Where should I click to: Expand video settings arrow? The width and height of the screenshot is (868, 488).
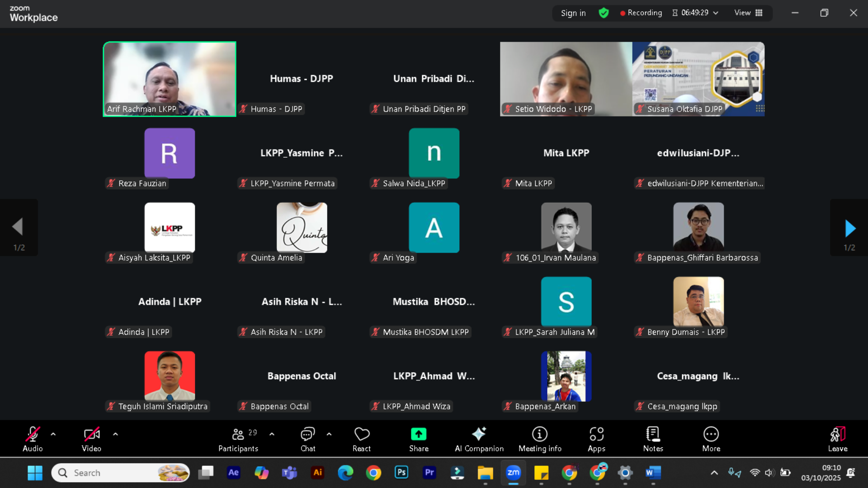pos(115,434)
